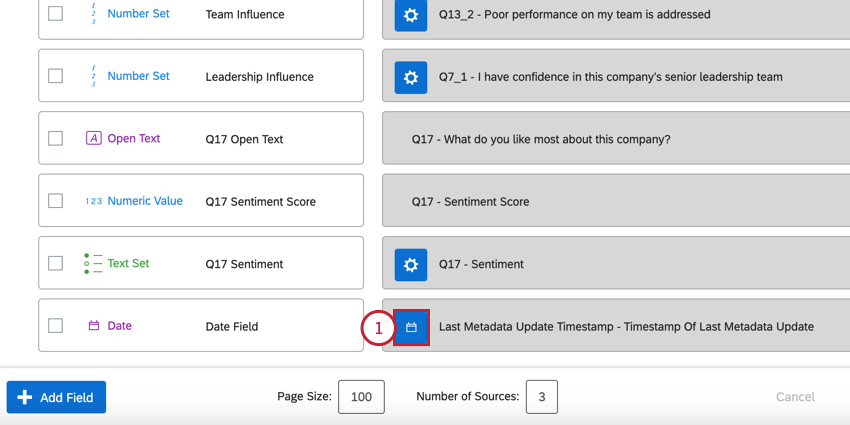This screenshot has width=850, height=425.
Task: Open Number Set type dropdown for Team Influence
Action: (138, 14)
